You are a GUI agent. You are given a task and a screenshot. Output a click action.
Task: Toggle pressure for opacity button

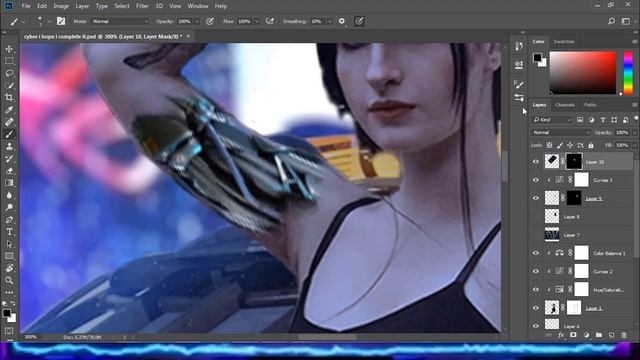(210, 21)
